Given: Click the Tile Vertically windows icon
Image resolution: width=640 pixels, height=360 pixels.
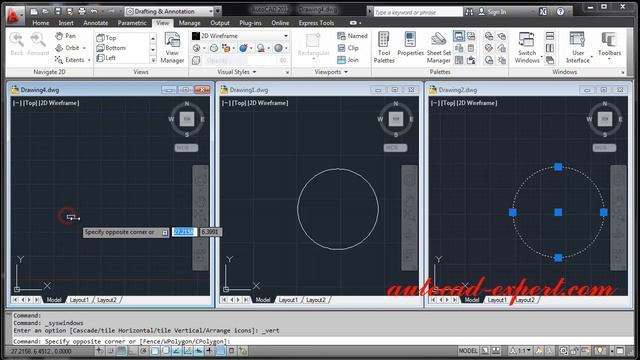Looking at the screenshot, I should 550,48.
